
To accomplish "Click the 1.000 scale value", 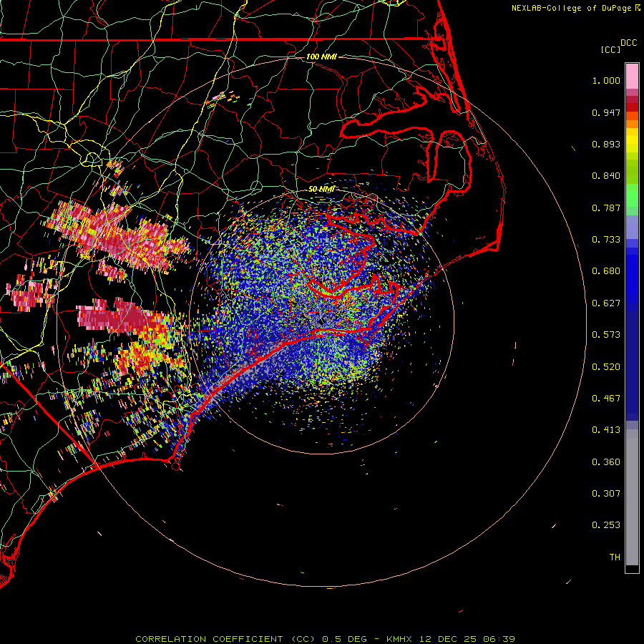I will click(x=606, y=80).
